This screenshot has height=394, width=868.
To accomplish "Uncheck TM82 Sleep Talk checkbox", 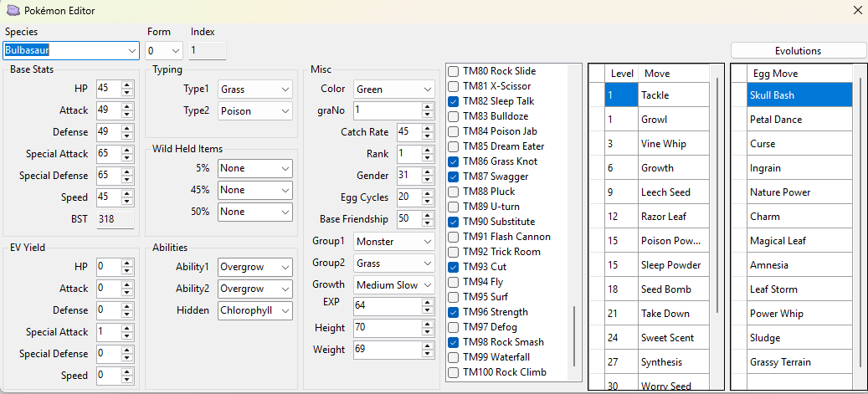I will pyautogui.click(x=453, y=101).
